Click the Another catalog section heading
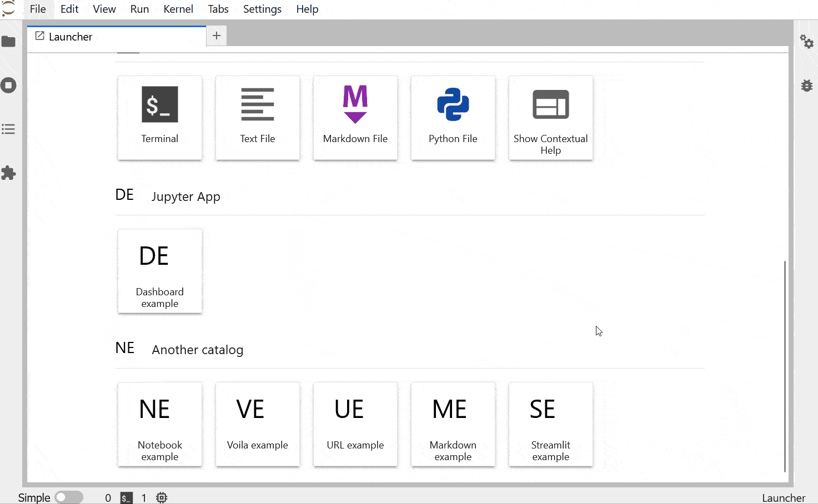 coord(198,350)
